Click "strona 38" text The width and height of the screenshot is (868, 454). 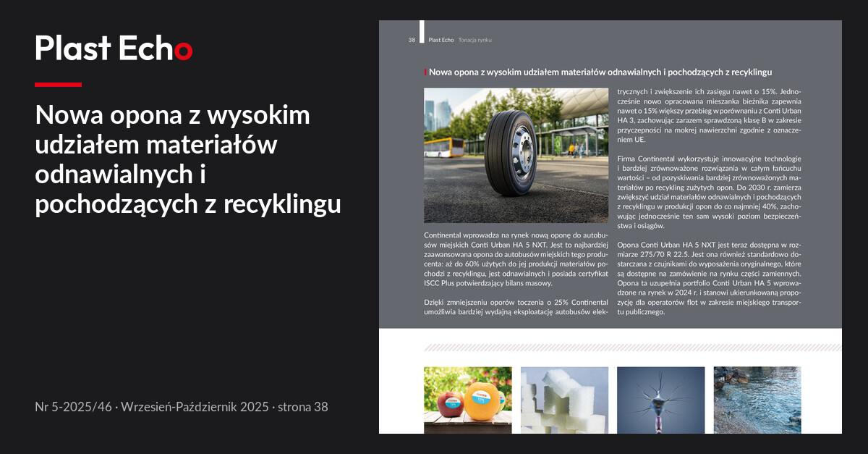[x=302, y=407]
